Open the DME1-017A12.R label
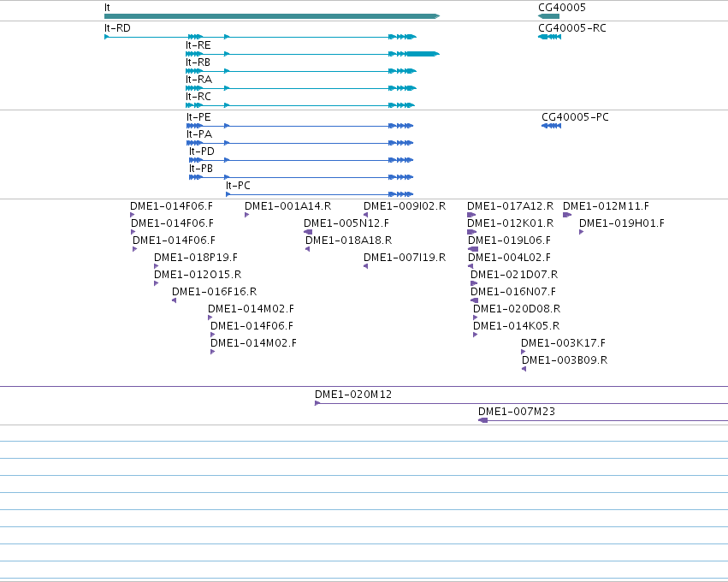This screenshot has width=728, height=582. 510,206
